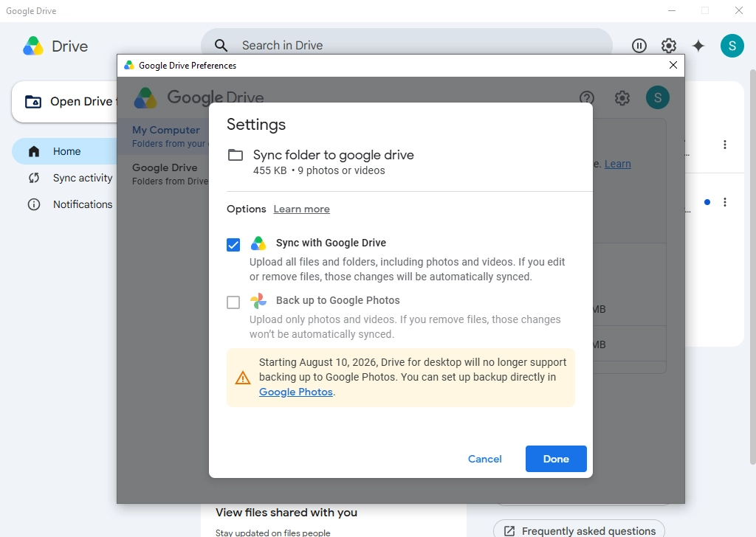756x537 pixels.
Task: Click the main window vertical scrollbar
Action: pos(752,267)
